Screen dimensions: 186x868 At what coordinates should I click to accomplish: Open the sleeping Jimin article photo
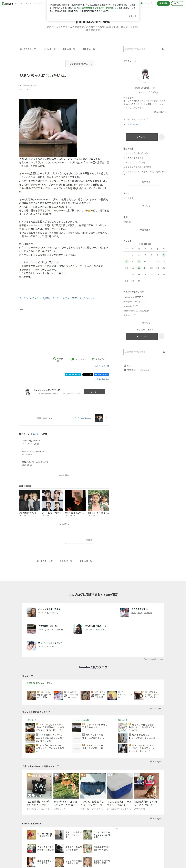click(x=48, y=128)
